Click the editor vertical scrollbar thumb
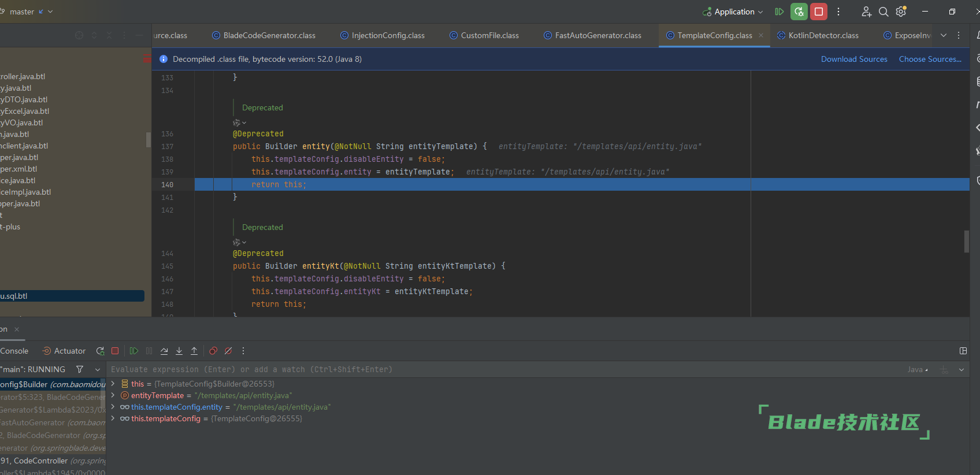 point(966,242)
